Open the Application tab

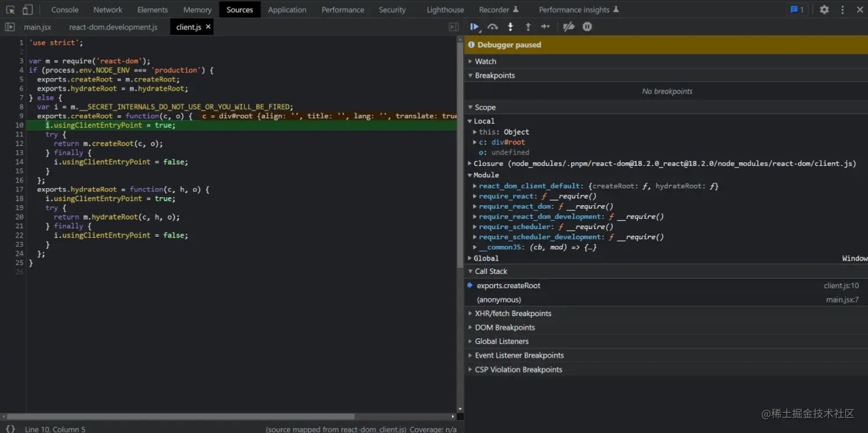(287, 10)
